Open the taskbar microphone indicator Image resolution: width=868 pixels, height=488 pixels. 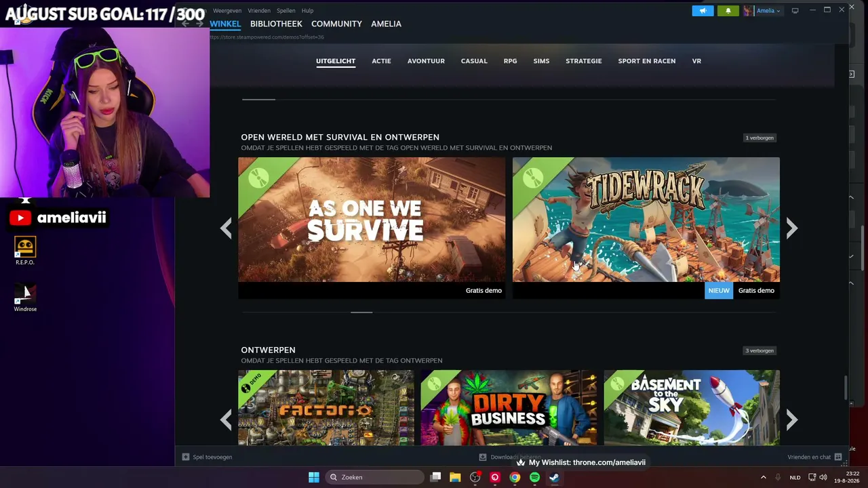(x=778, y=477)
